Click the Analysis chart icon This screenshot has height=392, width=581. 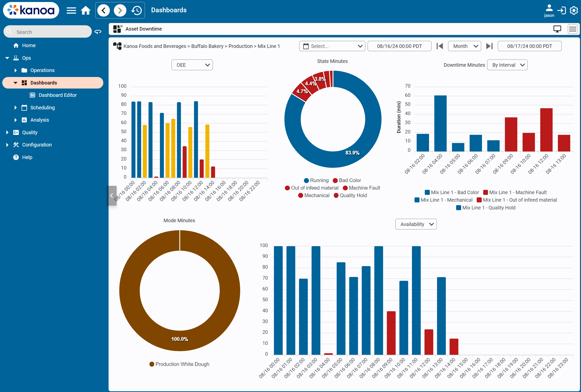24,120
